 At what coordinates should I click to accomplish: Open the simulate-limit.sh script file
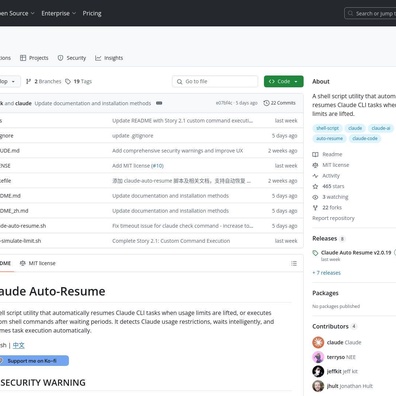tap(21, 241)
